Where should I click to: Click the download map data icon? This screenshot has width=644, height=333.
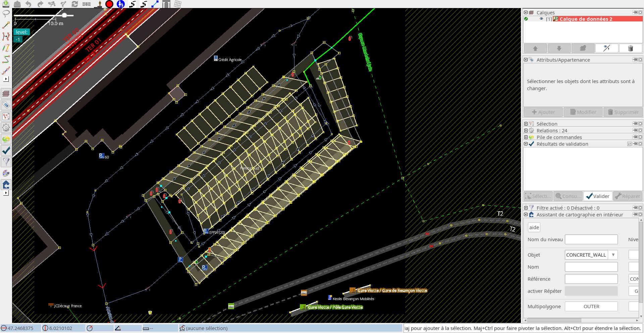pos(6,4)
